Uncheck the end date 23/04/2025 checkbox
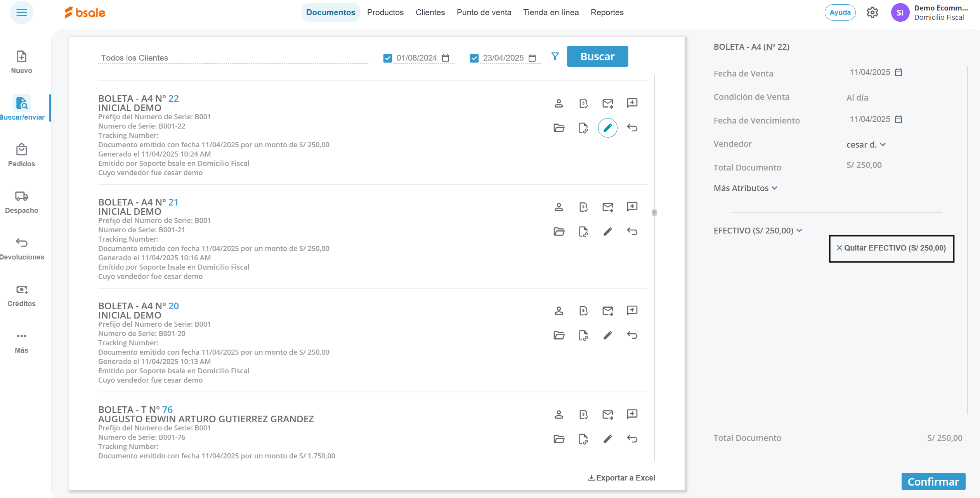This screenshot has height=498, width=980. 474,58
